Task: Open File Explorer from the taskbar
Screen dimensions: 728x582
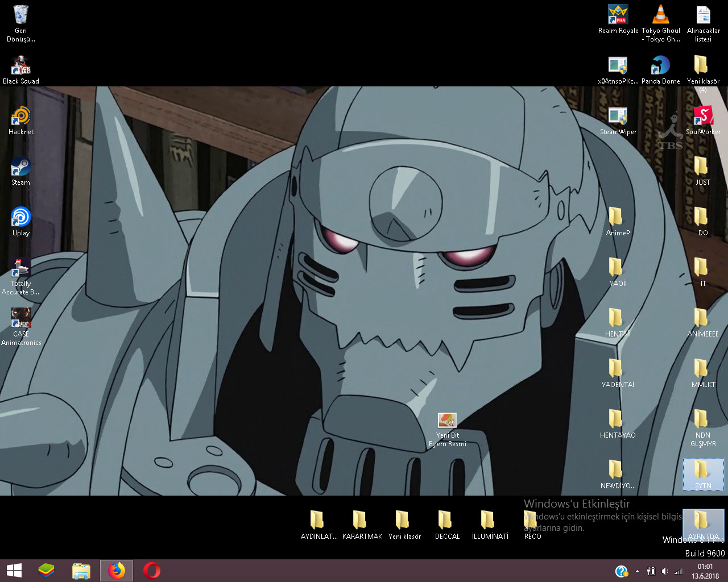Action: (81, 571)
